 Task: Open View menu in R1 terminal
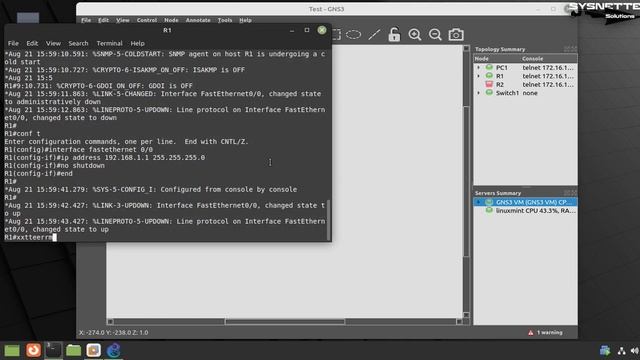[53, 43]
